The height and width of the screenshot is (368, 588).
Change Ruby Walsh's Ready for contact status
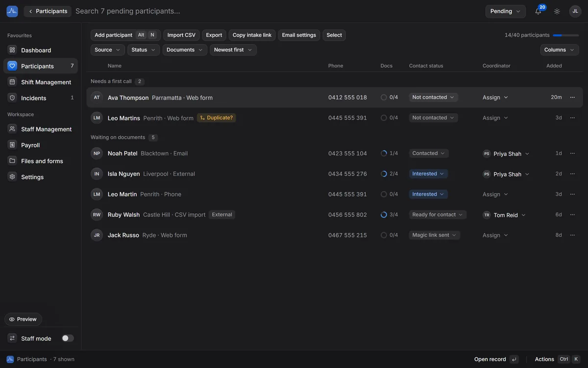[438, 214]
